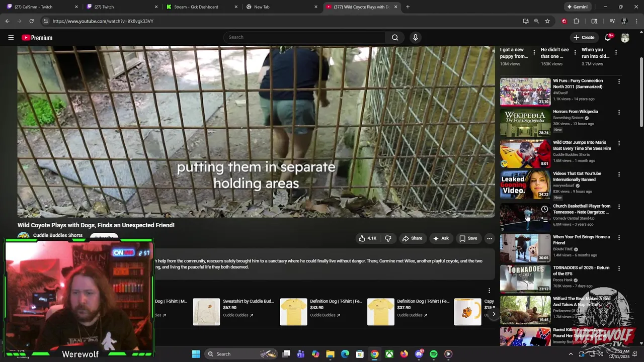Open the YouTube guide hamburger menu
644x362 pixels.
[11, 38]
